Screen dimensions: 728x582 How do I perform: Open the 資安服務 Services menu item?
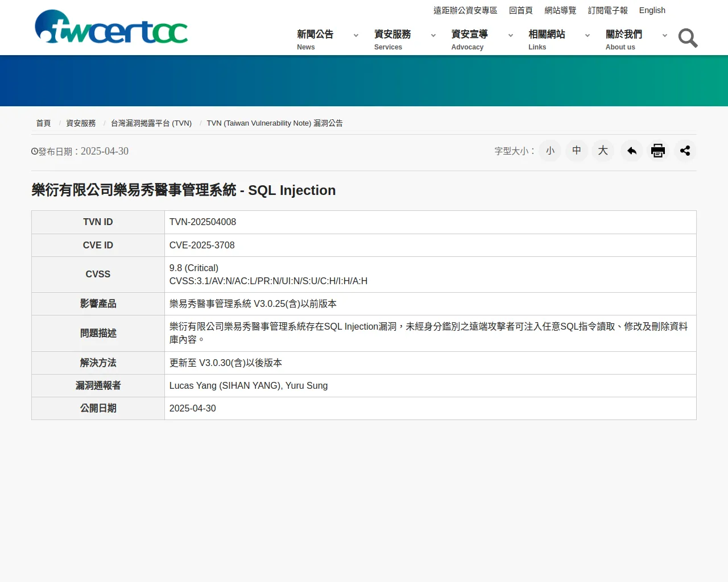392,40
